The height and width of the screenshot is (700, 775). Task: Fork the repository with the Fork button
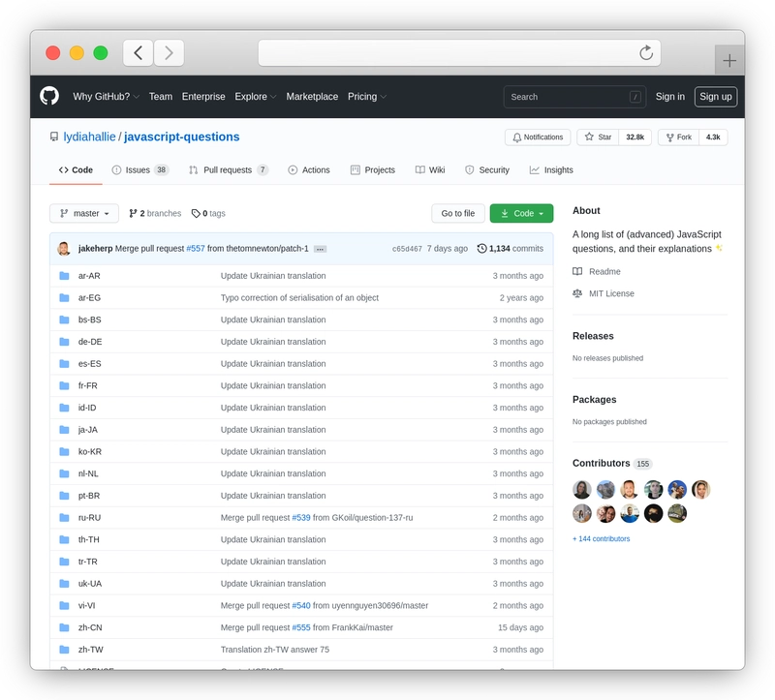(x=679, y=137)
